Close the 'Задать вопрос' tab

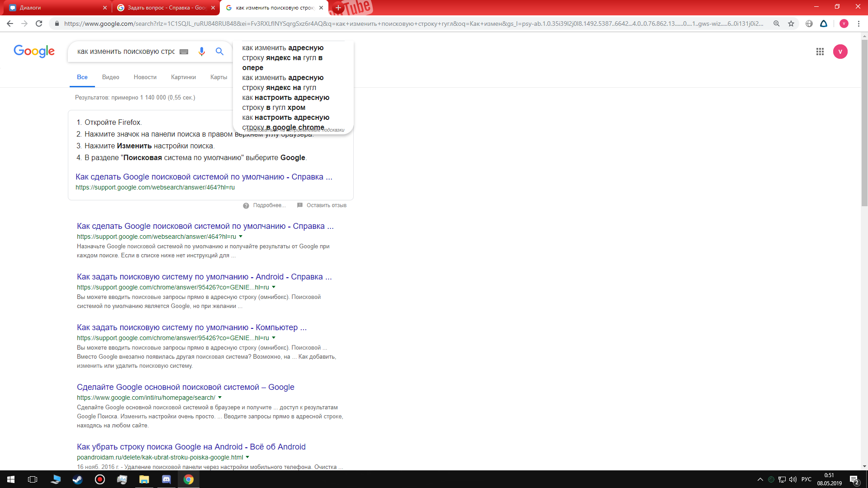click(213, 8)
